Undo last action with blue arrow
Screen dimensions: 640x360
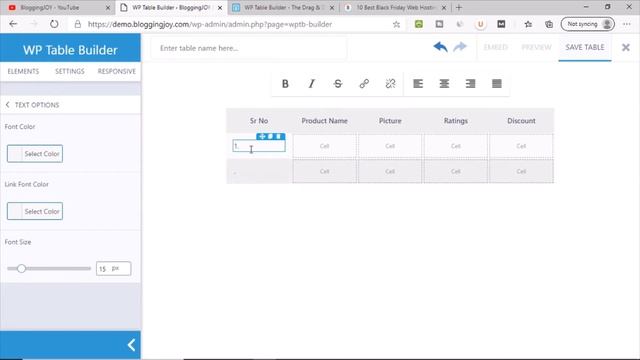point(440,47)
